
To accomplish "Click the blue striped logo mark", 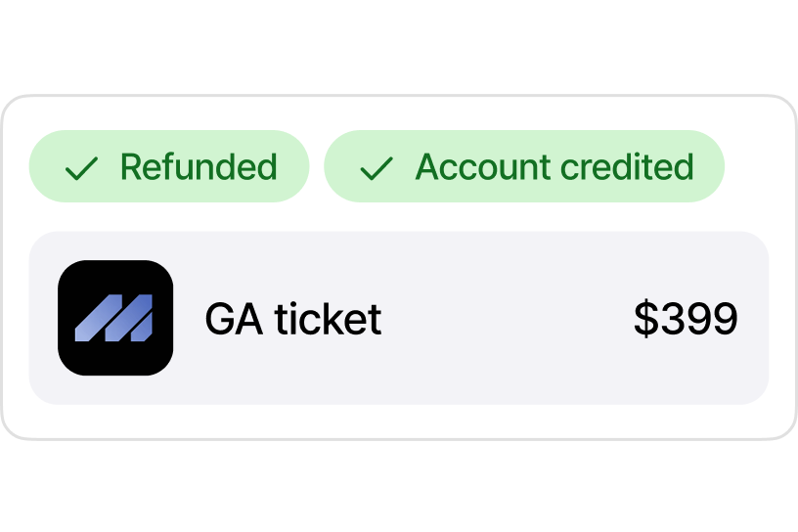I will click(x=114, y=318).
